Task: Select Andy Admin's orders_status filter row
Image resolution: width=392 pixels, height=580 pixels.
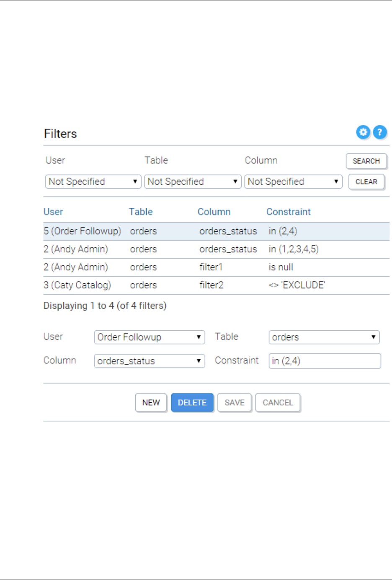Action: 168,249
